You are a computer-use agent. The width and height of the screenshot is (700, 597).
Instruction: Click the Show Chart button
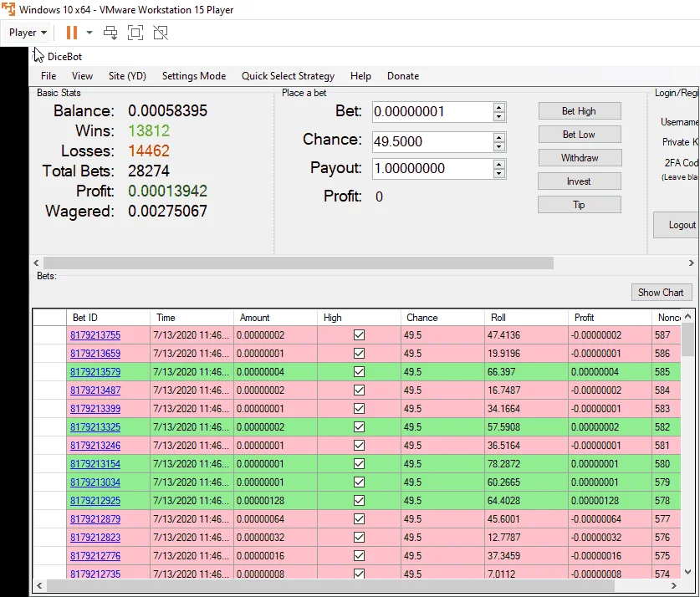pos(662,293)
